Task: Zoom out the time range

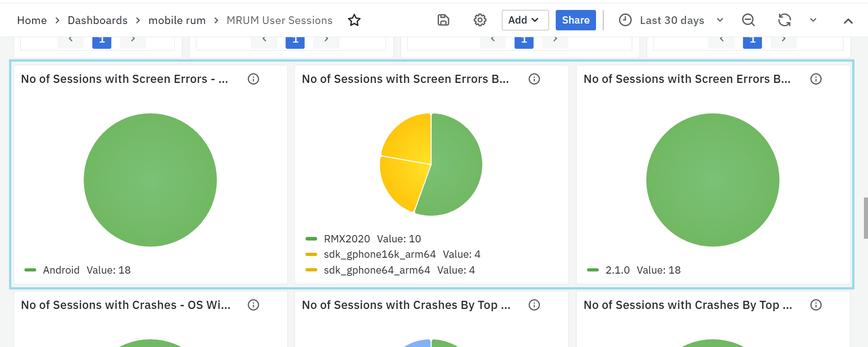Action: click(748, 20)
